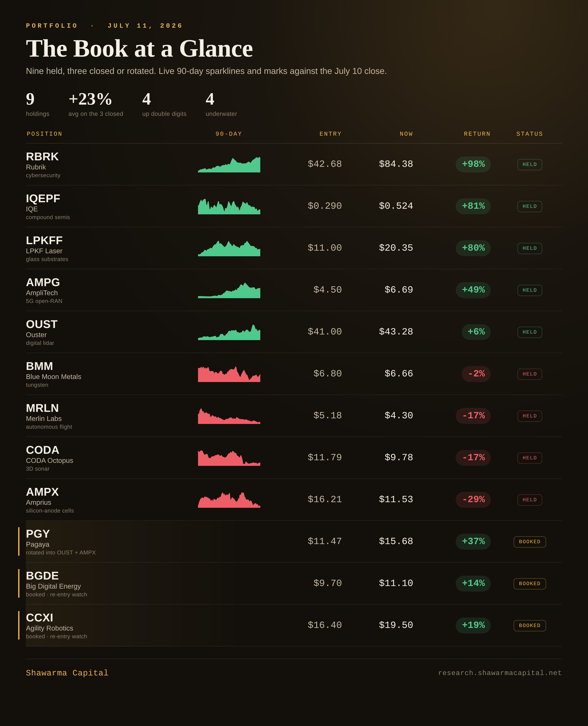Image resolution: width=588 pixels, height=726 pixels.
Task: Click the +80% return badge
Action: pyautogui.click(x=473, y=248)
